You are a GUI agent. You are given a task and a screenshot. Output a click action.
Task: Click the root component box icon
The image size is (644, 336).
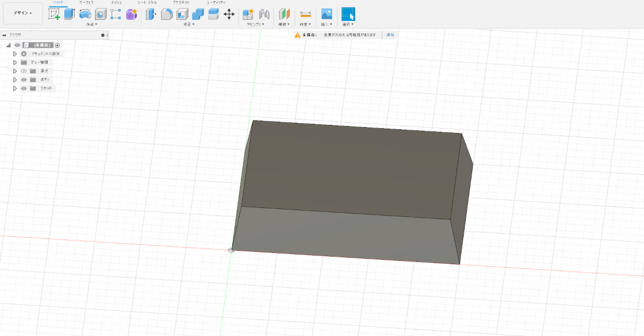point(25,45)
